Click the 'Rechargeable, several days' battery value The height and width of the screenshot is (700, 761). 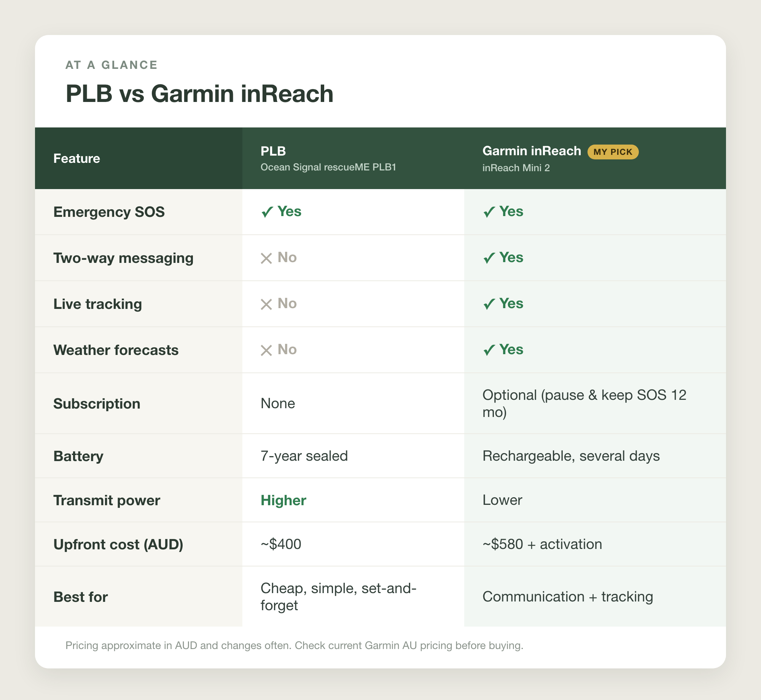point(571,456)
